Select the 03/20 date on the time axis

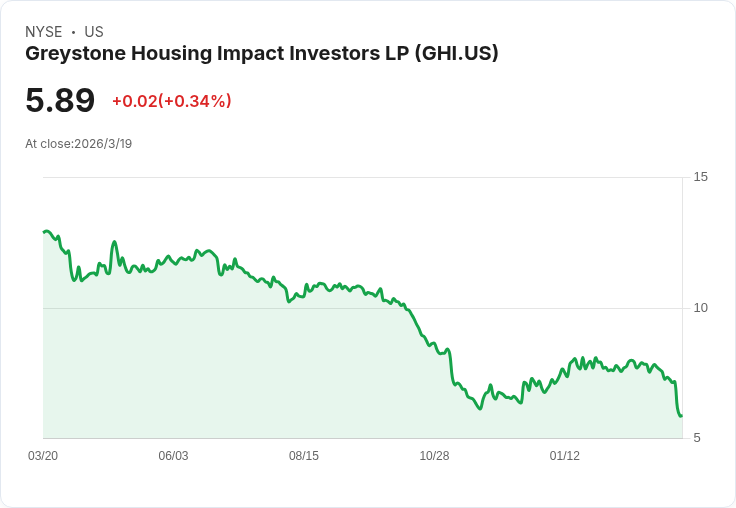pyautogui.click(x=43, y=456)
